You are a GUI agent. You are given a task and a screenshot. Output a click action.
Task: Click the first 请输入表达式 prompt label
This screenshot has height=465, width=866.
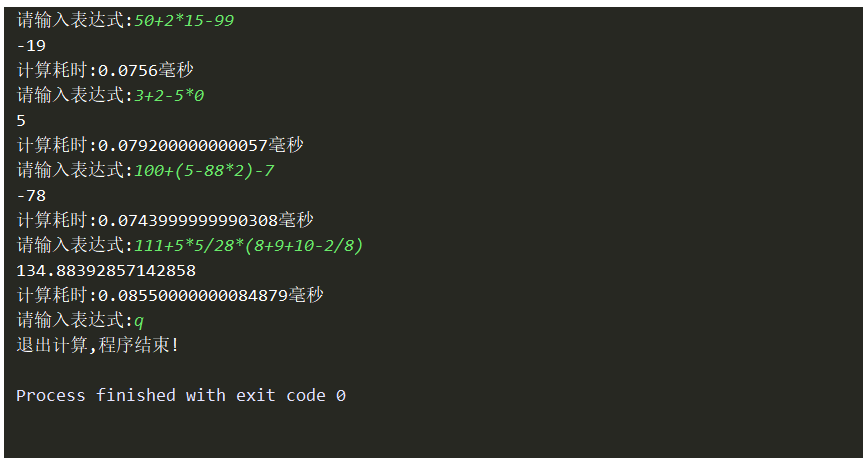(71, 20)
